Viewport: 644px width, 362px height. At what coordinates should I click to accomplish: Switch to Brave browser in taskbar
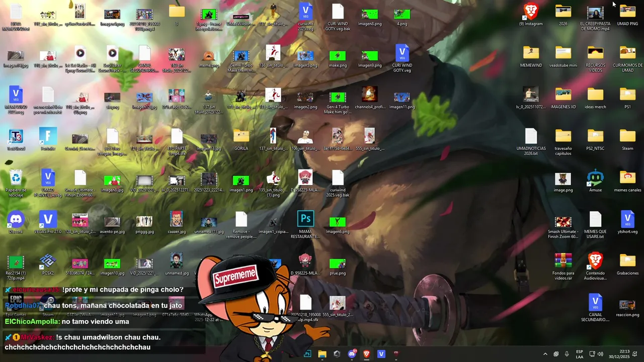click(366, 354)
